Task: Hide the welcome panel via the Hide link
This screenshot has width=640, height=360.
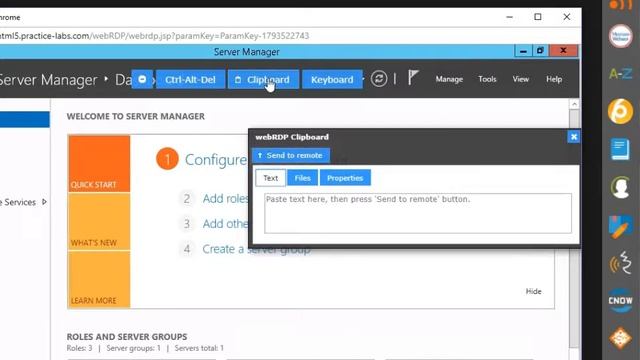Action: 533,291
